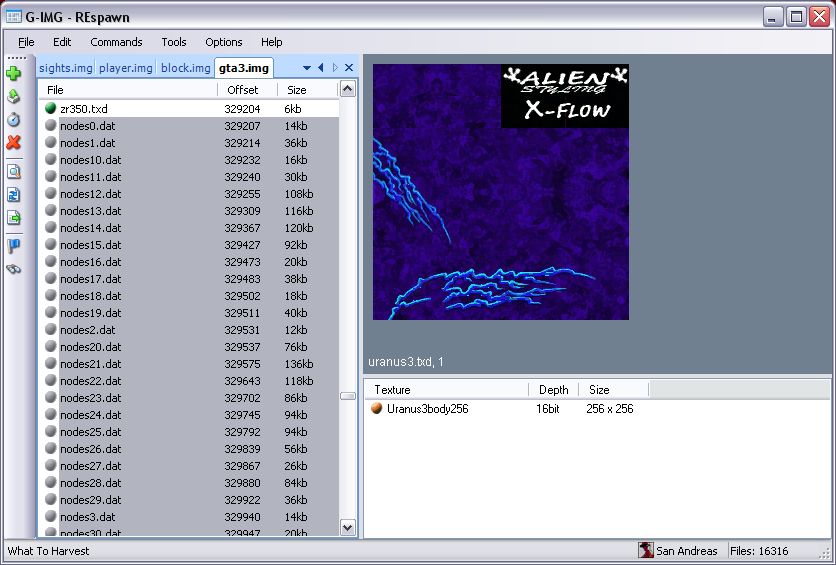Click the binoculars search icon
This screenshot has width=836, height=565.
pyautogui.click(x=14, y=269)
